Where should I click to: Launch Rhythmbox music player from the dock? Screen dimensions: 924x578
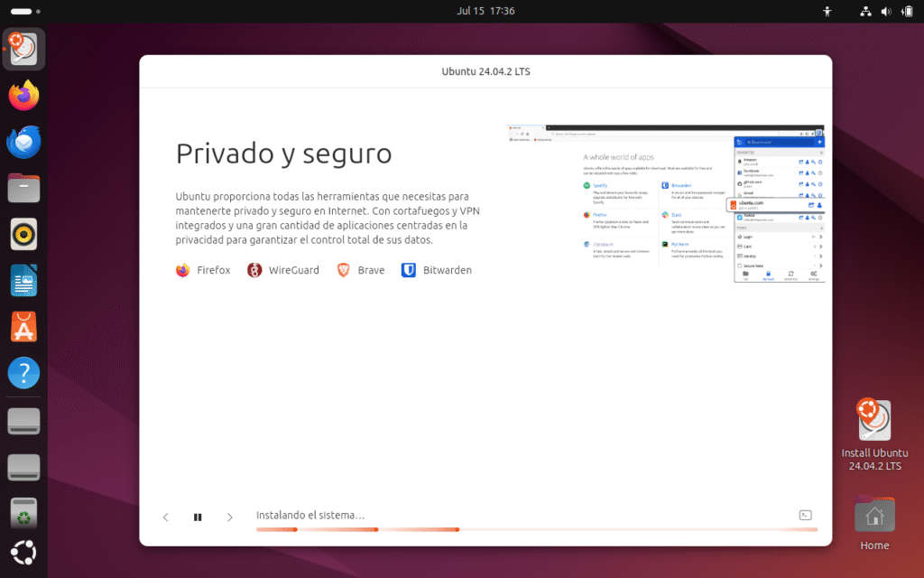pyautogui.click(x=23, y=234)
